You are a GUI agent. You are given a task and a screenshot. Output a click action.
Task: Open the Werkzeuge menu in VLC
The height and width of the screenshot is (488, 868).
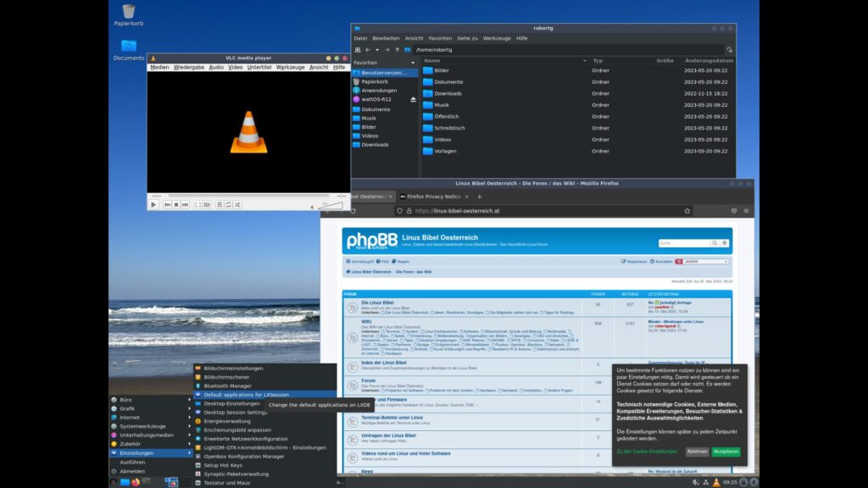point(290,67)
